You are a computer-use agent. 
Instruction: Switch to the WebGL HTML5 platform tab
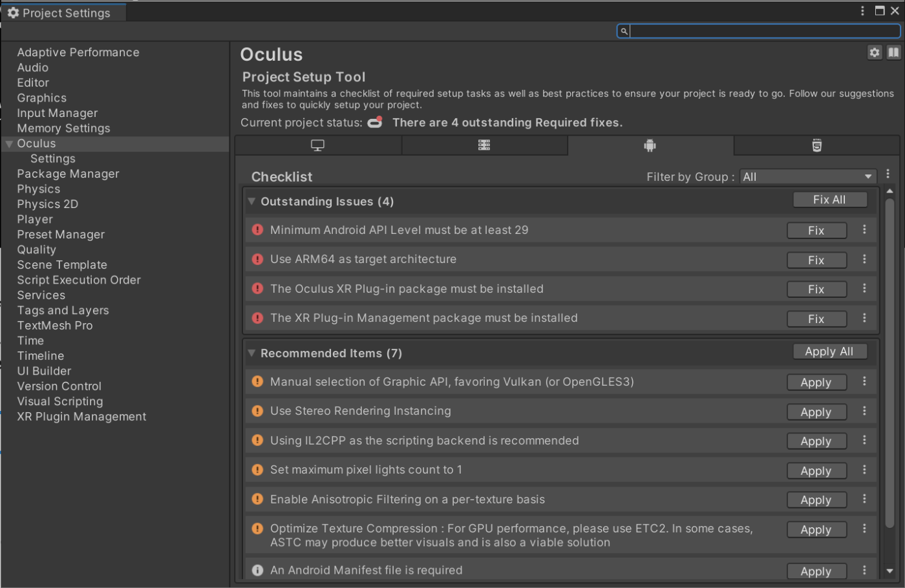(x=816, y=145)
